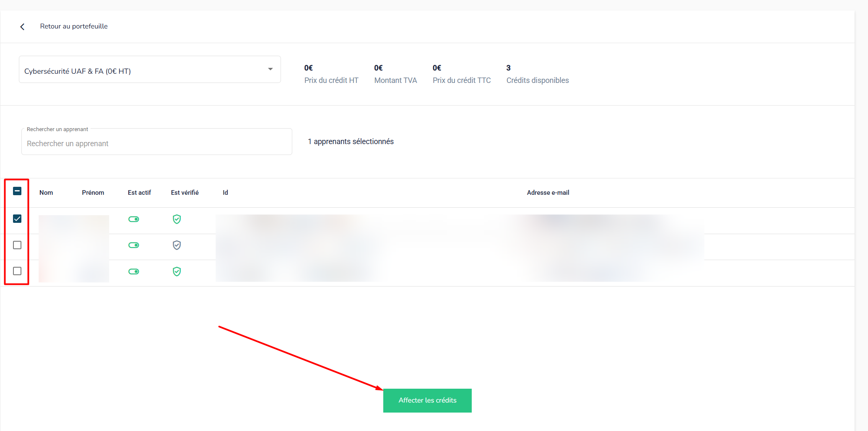Sort by the Nom column header
The image size is (868, 431).
click(x=46, y=193)
